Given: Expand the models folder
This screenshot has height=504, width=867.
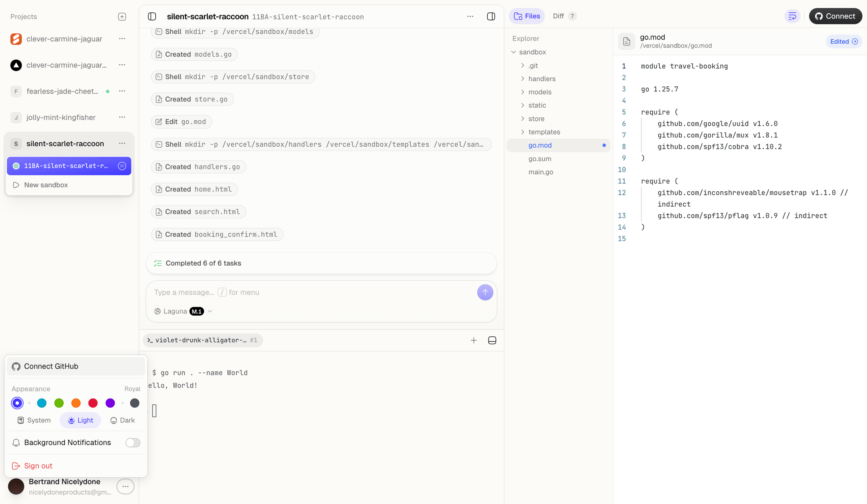Looking at the screenshot, I should pyautogui.click(x=522, y=92).
